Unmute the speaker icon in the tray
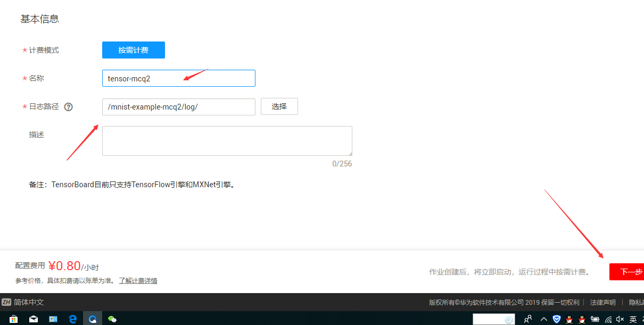This screenshot has width=644, height=325. [x=620, y=320]
